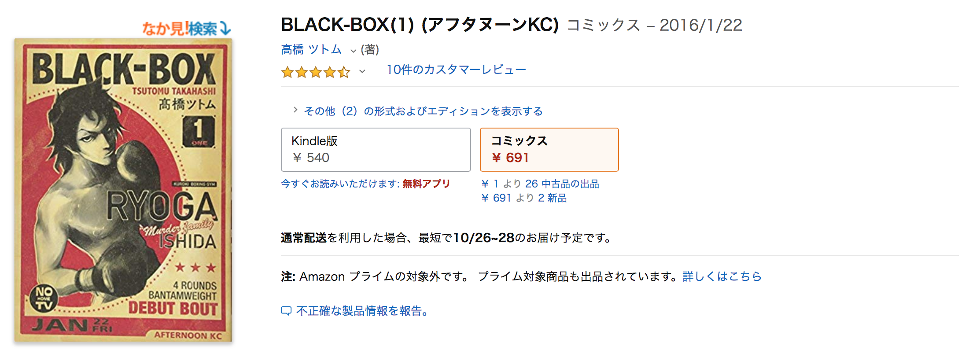Image resolution: width=980 pixels, height=353 pixels.
Task: Click 詳しくはこちら Prime details link
Action: pos(722,276)
